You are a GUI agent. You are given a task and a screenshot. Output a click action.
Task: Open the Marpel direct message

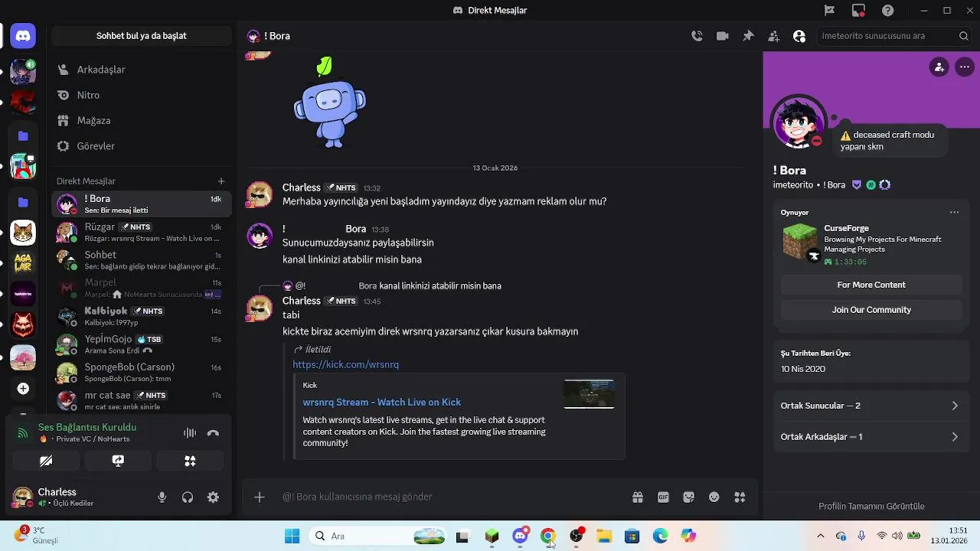point(142,289)
